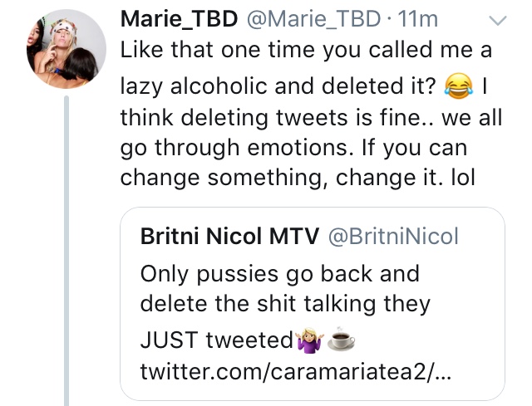Image resolution: width=532 pixels, height=406 pixels.
Task: Click the 'JUST tweeted' text in quote
Action: pos(217,340)
